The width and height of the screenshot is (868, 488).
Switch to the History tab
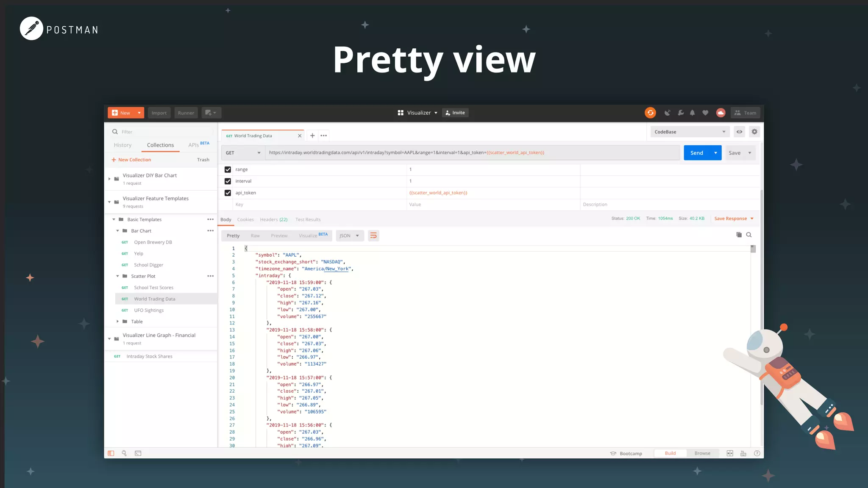[122, 145]
